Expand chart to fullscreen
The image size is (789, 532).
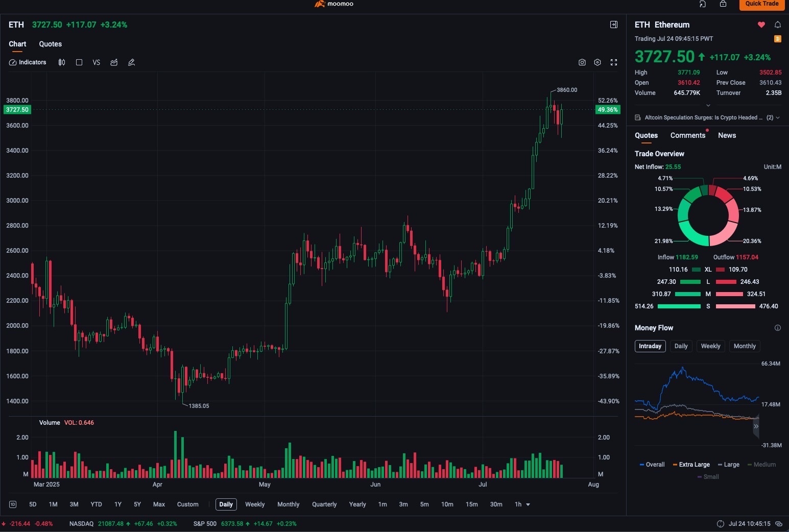[614, 62]
